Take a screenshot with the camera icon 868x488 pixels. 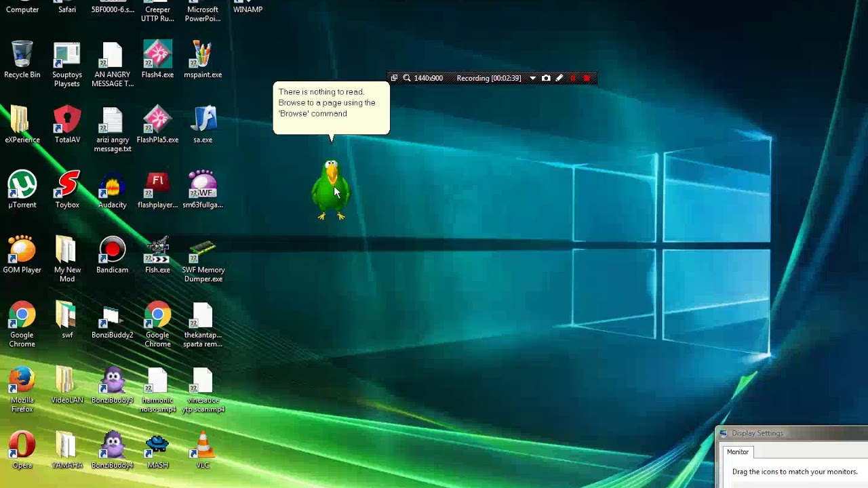tap(546, 78)
